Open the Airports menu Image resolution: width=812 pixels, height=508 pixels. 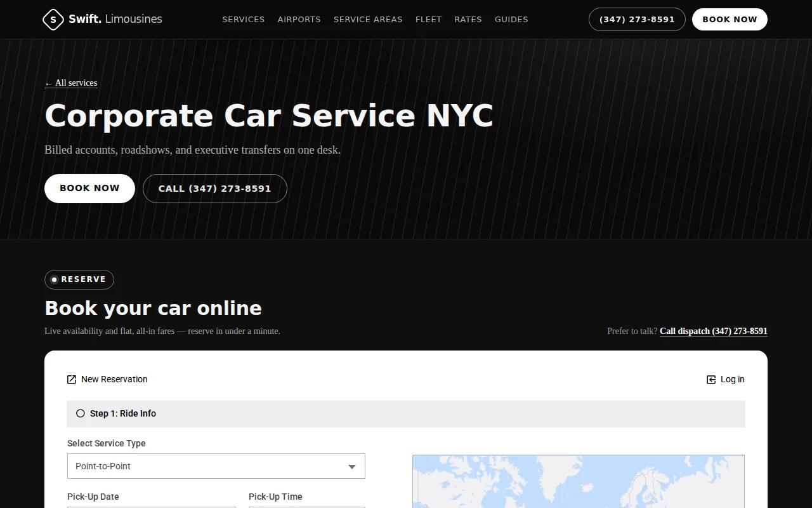[x=299, y=20]
